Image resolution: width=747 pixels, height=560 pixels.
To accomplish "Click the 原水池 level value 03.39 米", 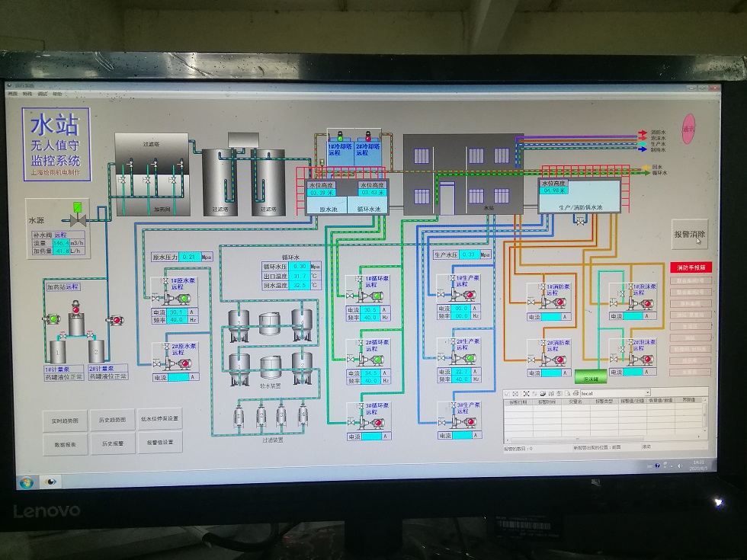I will pyautogui.click(x=321, y=193).
